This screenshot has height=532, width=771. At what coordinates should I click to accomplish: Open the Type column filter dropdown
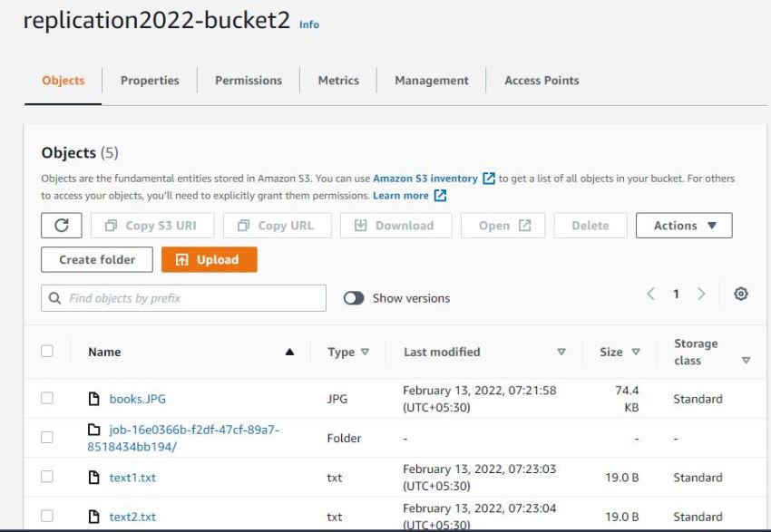click(x=364, y=352)
